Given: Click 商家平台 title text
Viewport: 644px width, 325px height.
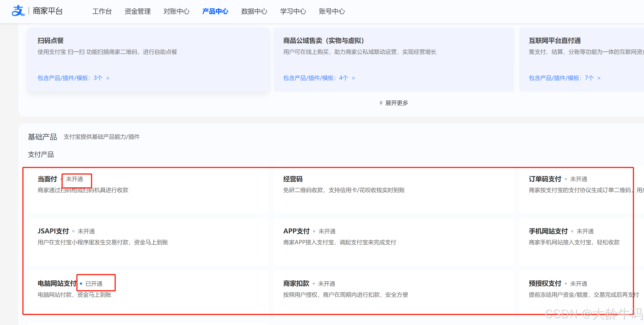Looking at the screenshot, I should click(x=47, y=11).
